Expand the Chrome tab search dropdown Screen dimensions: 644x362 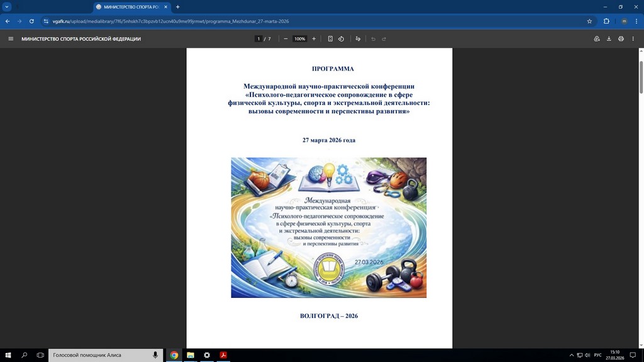click(x=7, y=7)
